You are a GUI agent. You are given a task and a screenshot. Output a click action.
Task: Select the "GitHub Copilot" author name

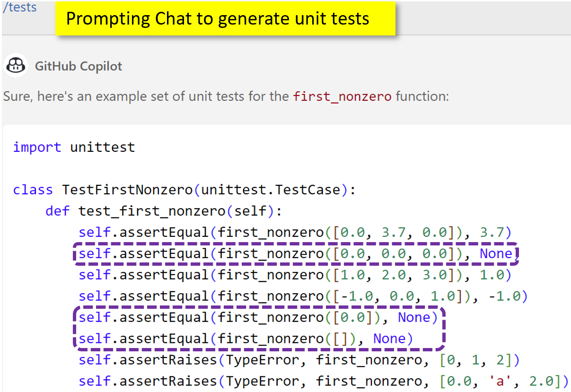[x=78, y=66]
